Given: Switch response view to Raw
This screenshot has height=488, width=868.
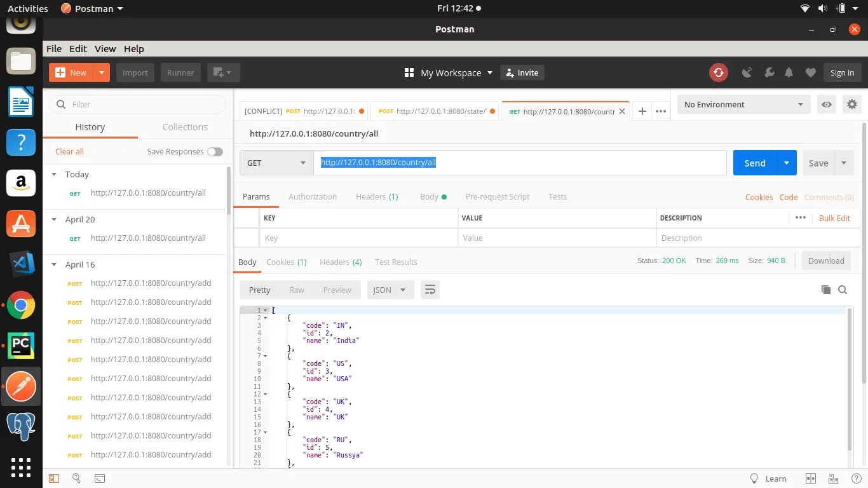Looking at the screenshot, I should point(297,290).
